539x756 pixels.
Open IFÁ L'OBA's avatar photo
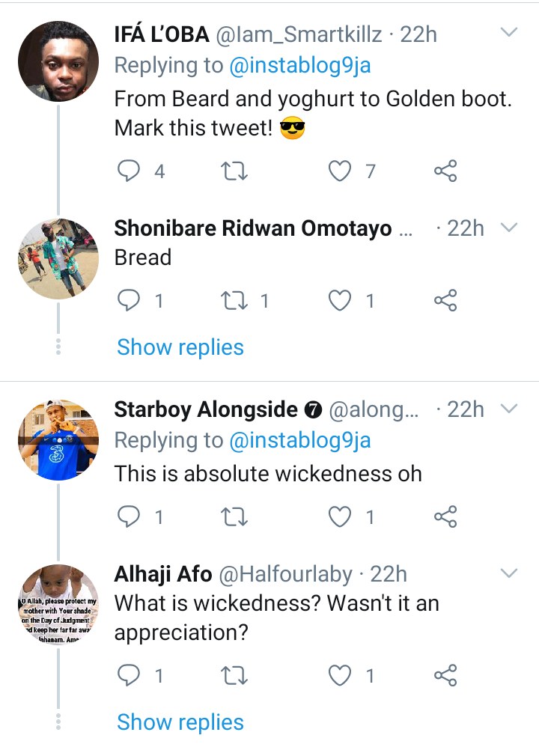[58, 60]
